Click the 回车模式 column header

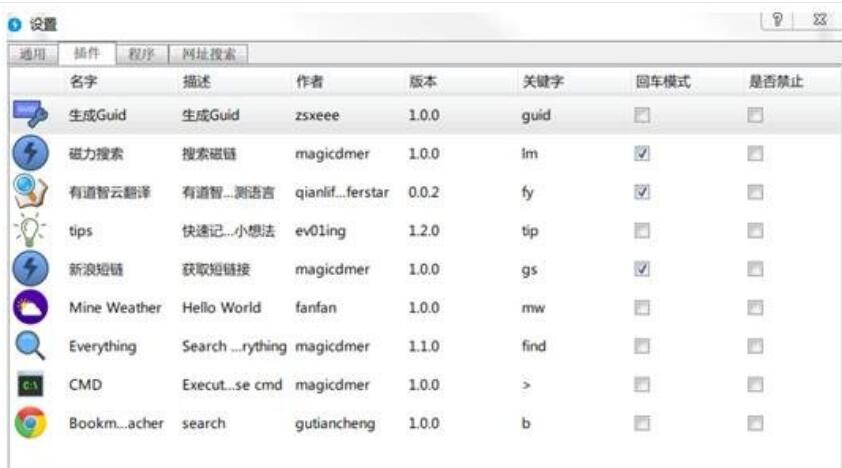tap(663, 82)
